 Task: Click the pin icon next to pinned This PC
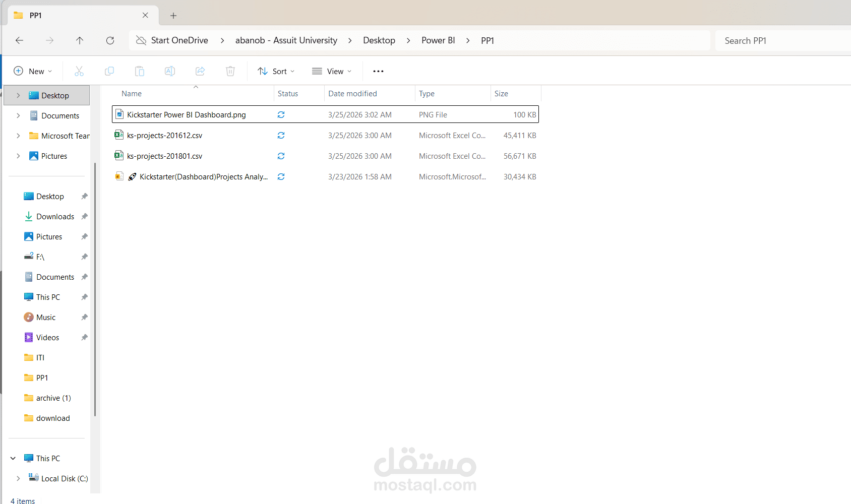pos(85,297)
